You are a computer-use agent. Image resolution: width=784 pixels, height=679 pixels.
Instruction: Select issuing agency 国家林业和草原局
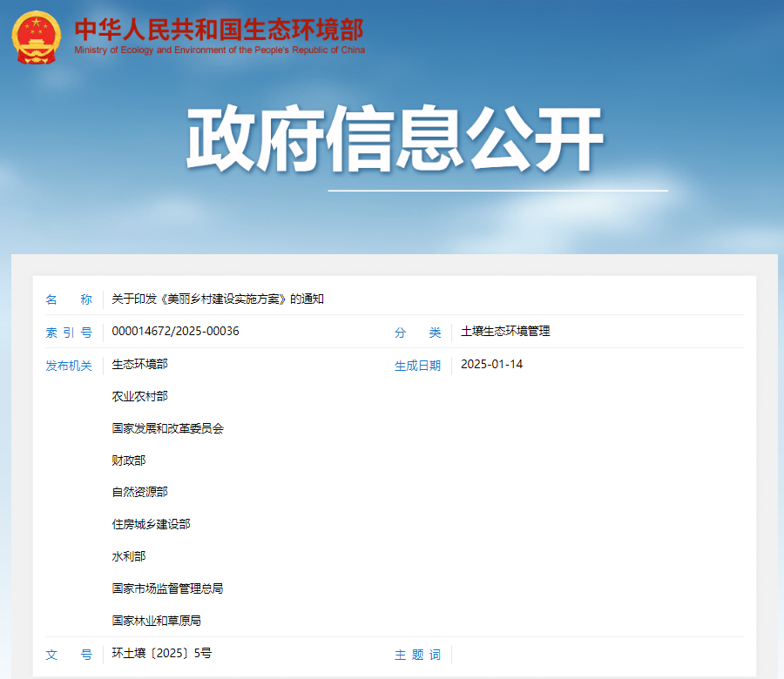[x=157, y=621]
